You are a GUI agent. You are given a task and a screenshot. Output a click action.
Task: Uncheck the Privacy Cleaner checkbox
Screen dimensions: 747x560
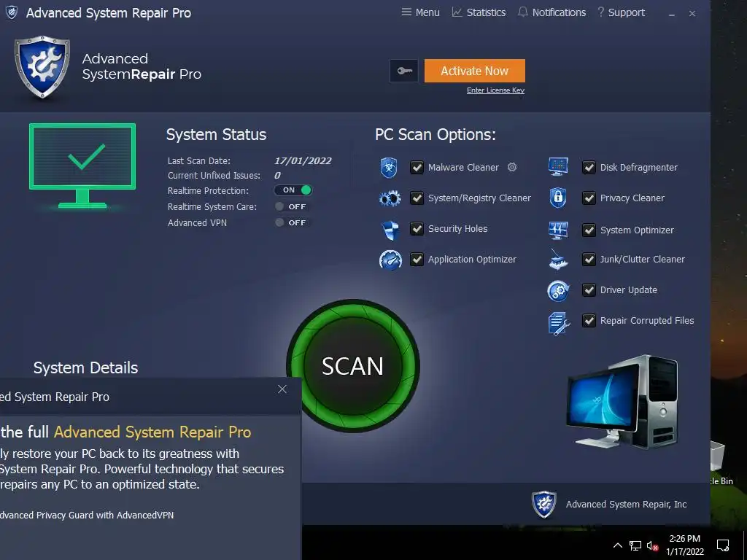click(589, 198)
